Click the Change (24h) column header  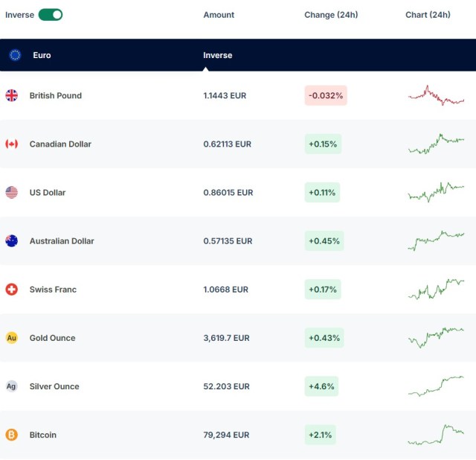point(331,15)
